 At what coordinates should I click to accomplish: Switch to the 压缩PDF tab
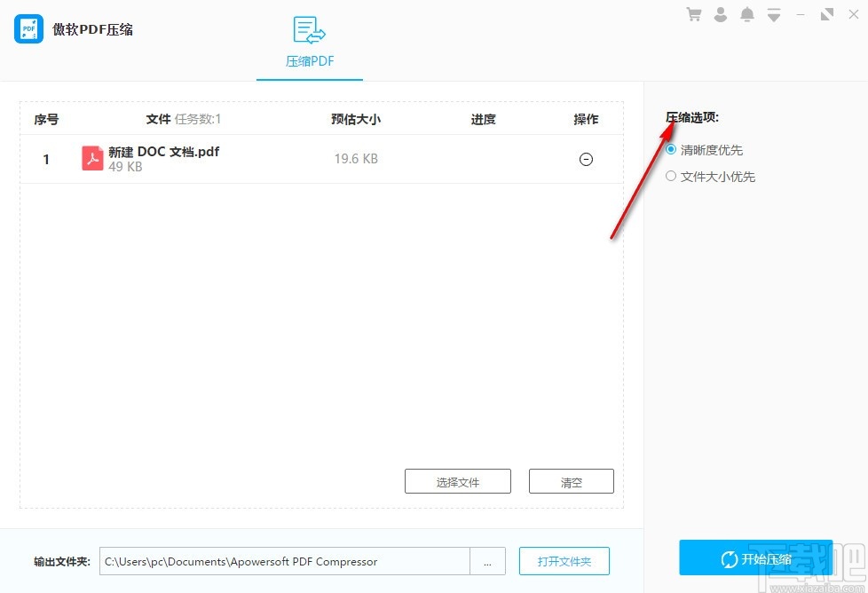pyautogui.click(x=309, y=61)
